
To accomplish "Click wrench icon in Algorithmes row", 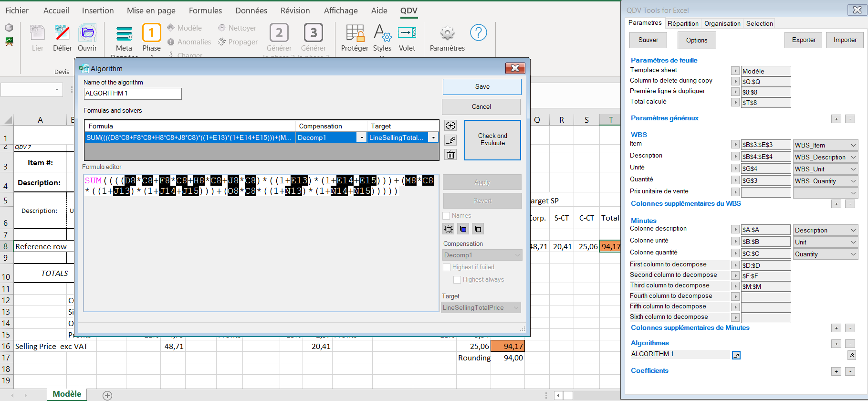I will pyautogui.click(x=852, y=355).
